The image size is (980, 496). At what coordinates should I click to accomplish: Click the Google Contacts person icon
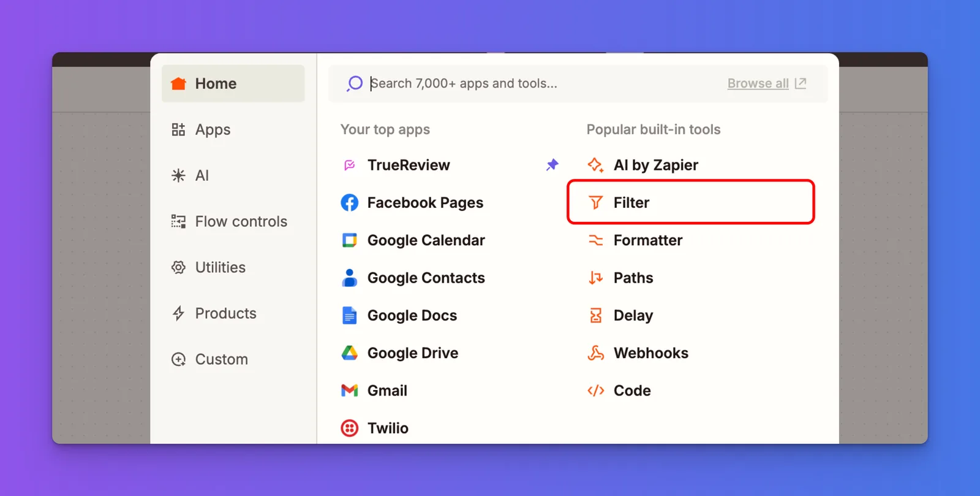[350, 278]
